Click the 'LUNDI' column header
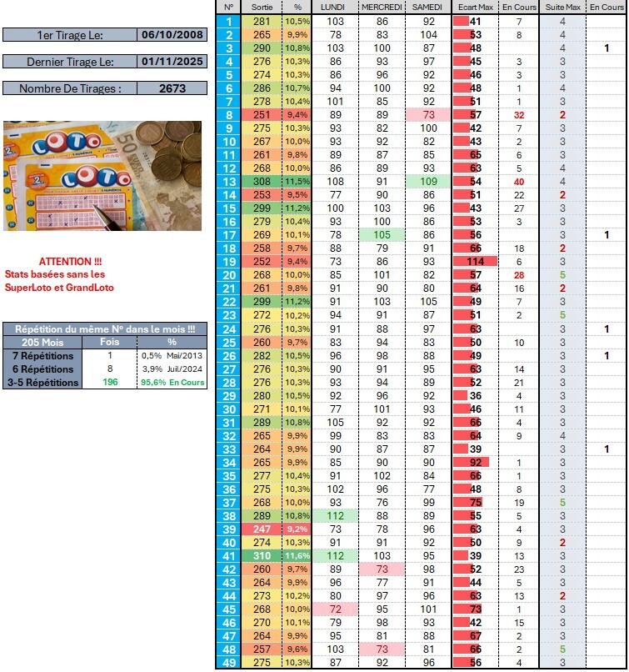This screenshot has height=672, width=629. tap(335, 7)
